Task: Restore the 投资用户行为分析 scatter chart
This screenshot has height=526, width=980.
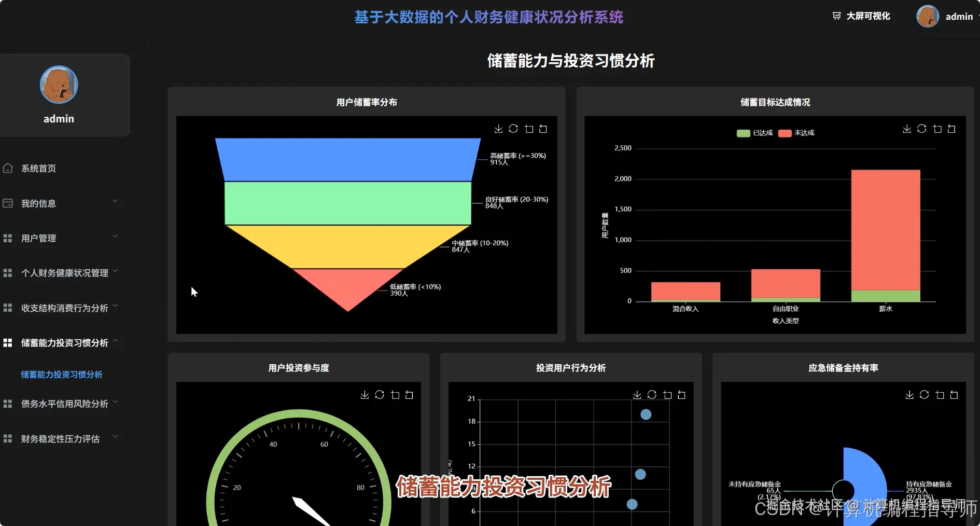Action: 681,394
